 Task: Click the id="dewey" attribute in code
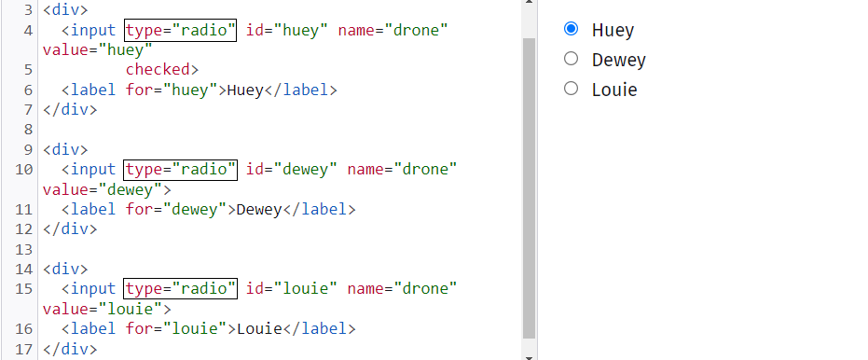pyautogui.click(x=292, y=170)
